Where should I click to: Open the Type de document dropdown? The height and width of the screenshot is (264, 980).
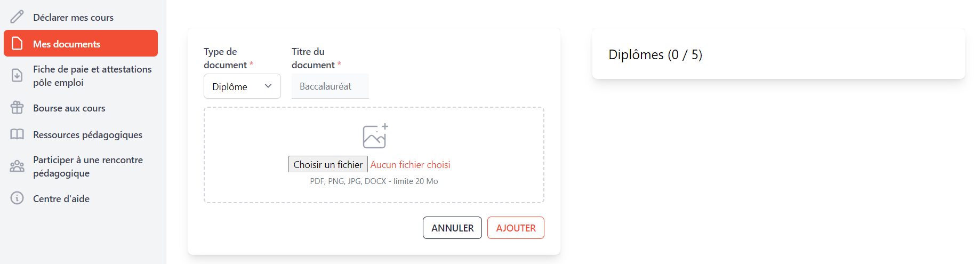pos(242,86)
